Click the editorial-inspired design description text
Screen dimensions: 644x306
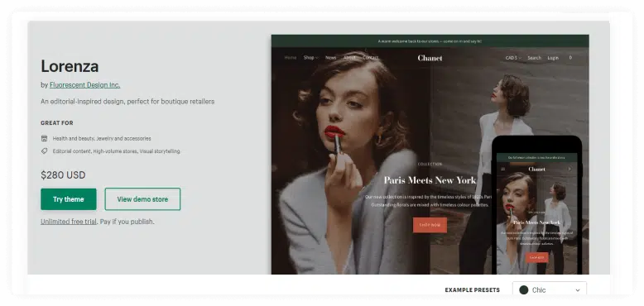pyautogui.click(x=127, y=102)
